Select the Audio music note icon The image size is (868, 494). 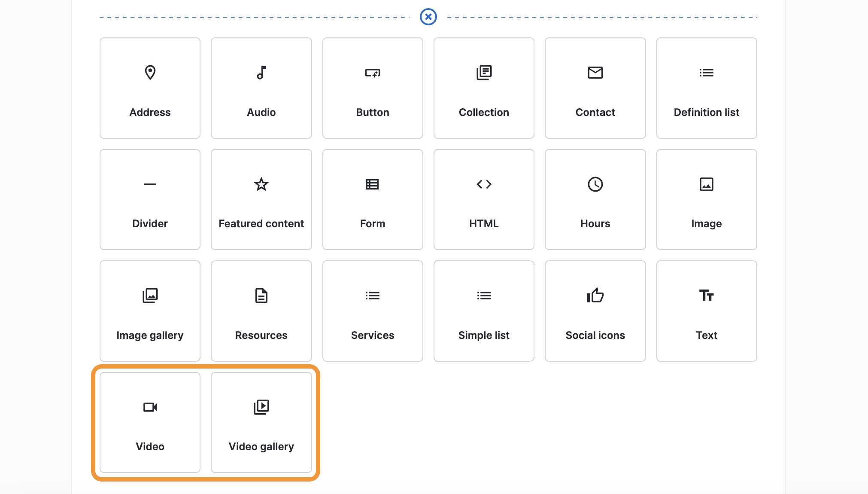pyautogui.click(x=261, y=73)
